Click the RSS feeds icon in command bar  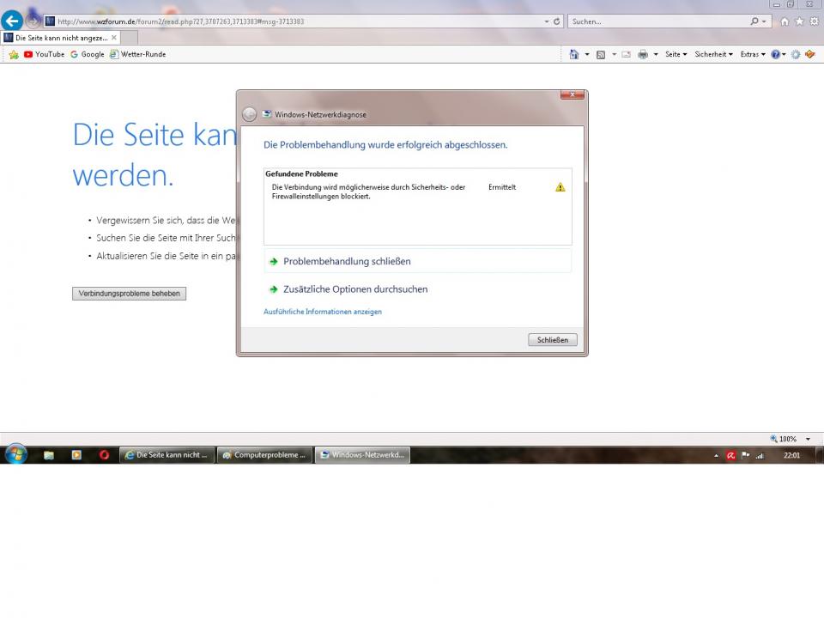tap(601, 54)
